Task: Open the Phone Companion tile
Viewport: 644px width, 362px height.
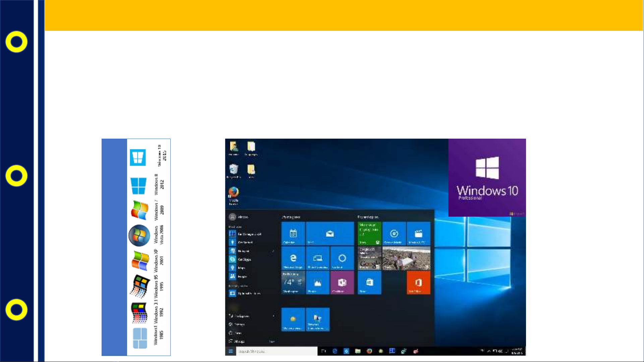Action: pyautogui.click(x=318, y=258)
